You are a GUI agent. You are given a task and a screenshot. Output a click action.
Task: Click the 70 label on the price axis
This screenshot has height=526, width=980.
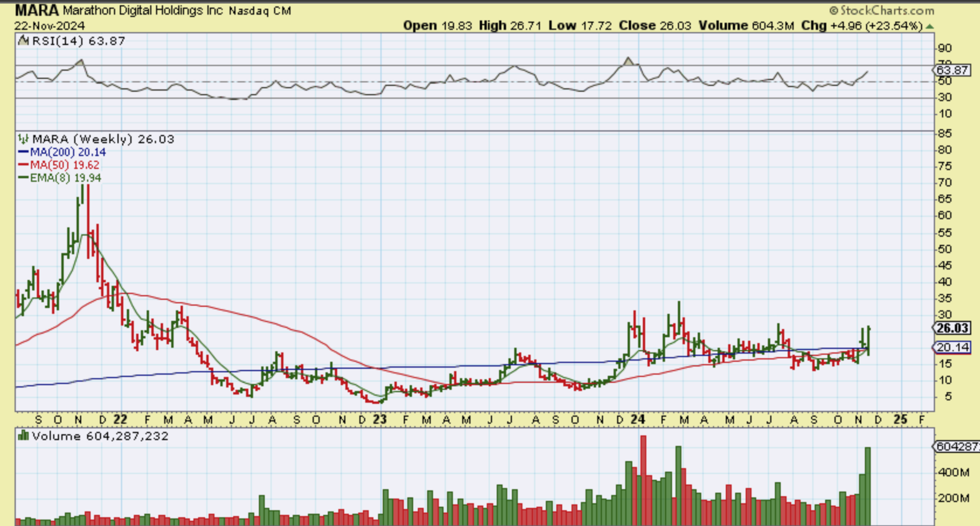click(945, 183)
